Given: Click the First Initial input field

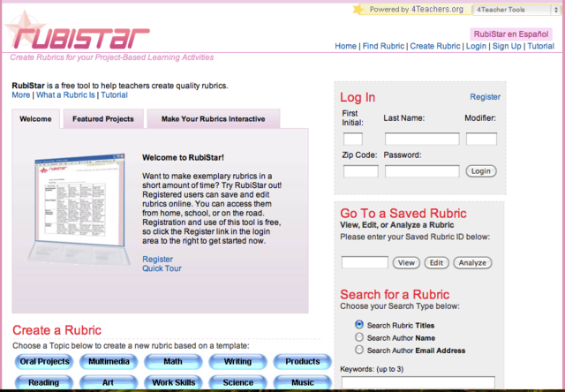Looking at the screenshot, I should coord(353,139).
